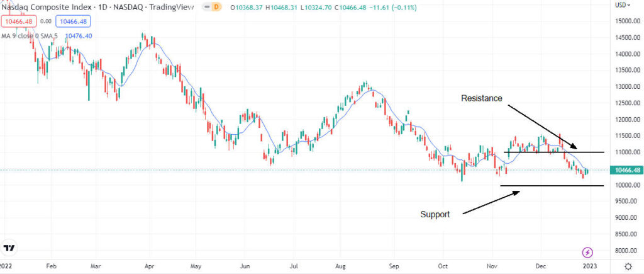The image size is (644, 274).
Task: Click the Apr label on time axis
Action: click(150, 266)
